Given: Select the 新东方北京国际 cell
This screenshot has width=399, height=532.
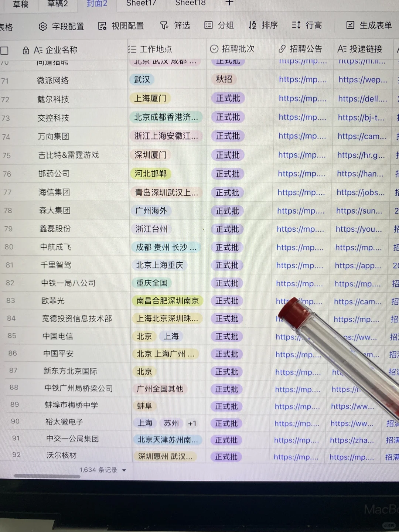Looking at the screenshot, I should pyautogui.click(x=71, y=371).
